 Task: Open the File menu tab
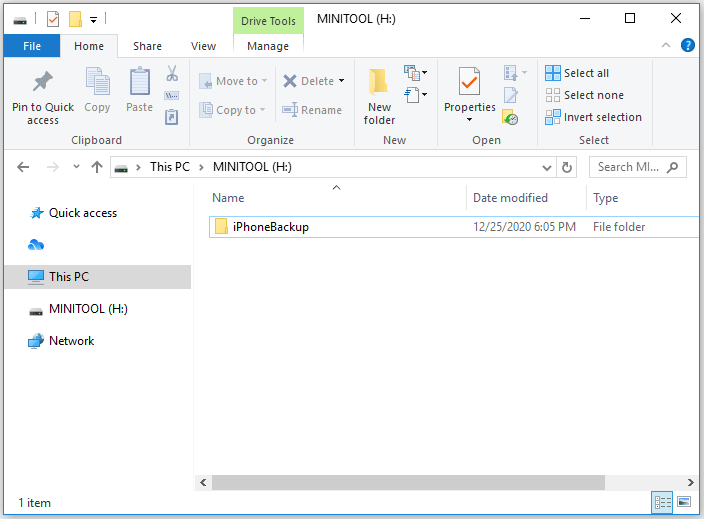pos(32,46)
